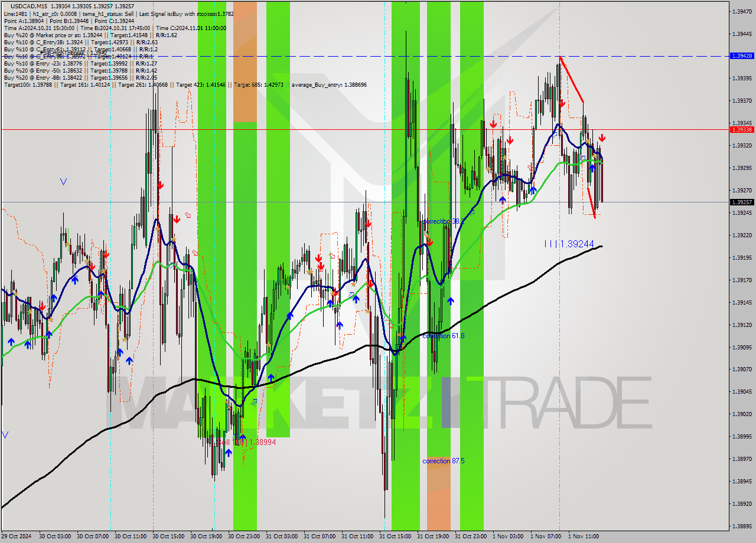The height and width of the screenshot is (543, 756).
Task: Click the current price tag 1.39257
Action: 742,202
